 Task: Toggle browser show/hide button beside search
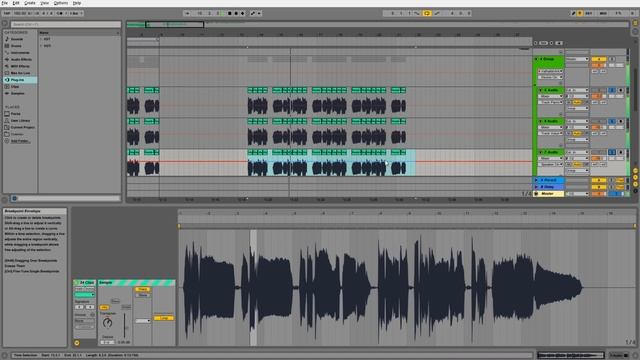pos(5,24)
